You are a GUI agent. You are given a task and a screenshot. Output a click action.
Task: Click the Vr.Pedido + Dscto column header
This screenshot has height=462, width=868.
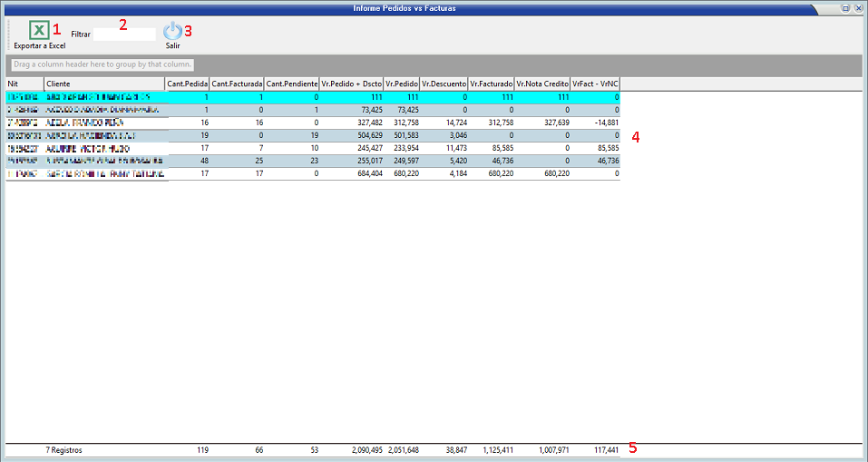(x=352, y=84)
